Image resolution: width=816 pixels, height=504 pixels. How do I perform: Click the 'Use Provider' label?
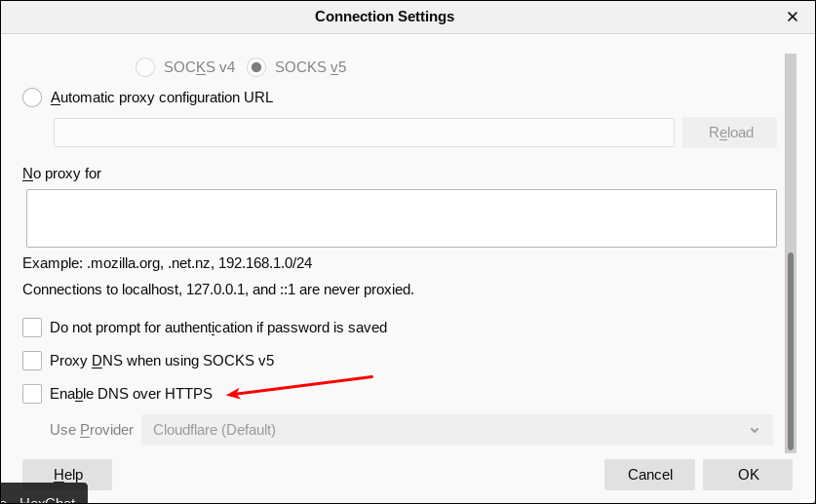pos(92,430)
